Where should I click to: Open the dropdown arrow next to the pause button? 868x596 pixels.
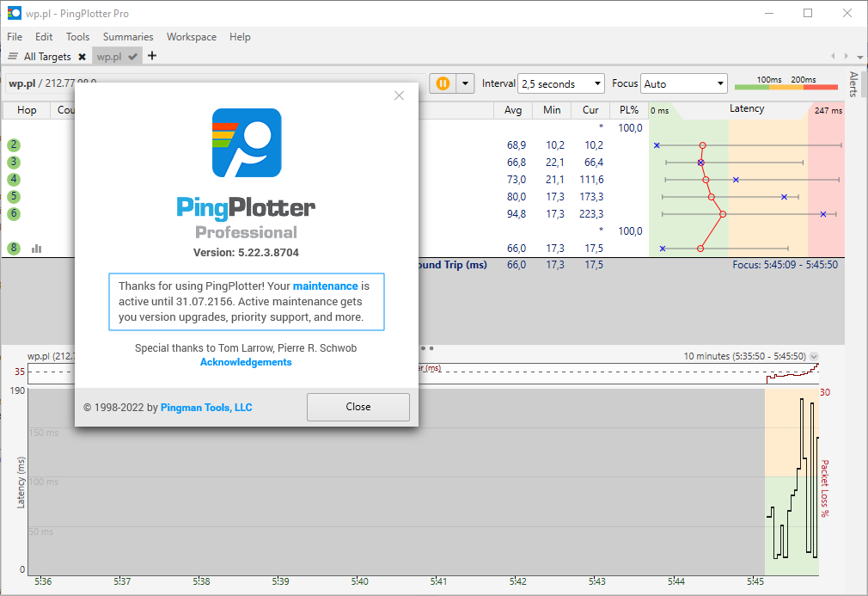[465, 83]
